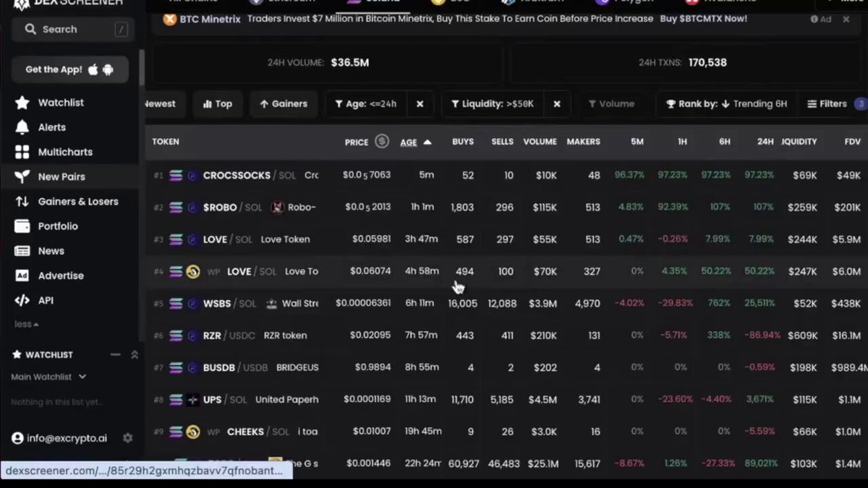Open the UPS / SOL pair row
Viewport: 868px width, 488px height.
click(506, 399)
